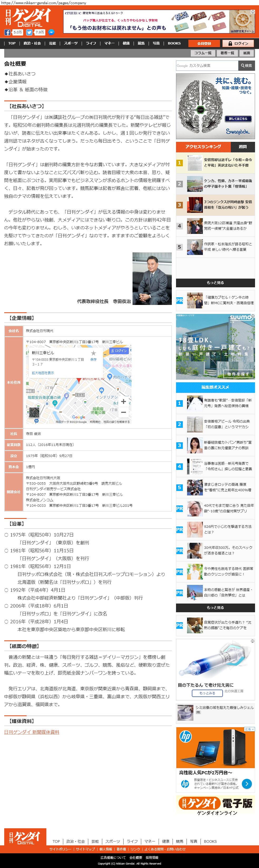Screen dimensions: 259x868
Task: Open 編集部オススメ item 1 about 新元号
Action: click(216, 403)
